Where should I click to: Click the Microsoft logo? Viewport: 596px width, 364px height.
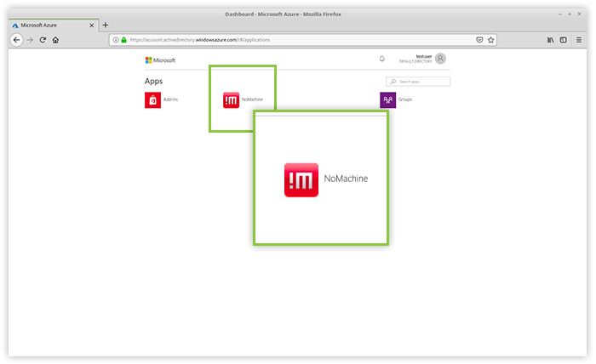coord(160,60)
